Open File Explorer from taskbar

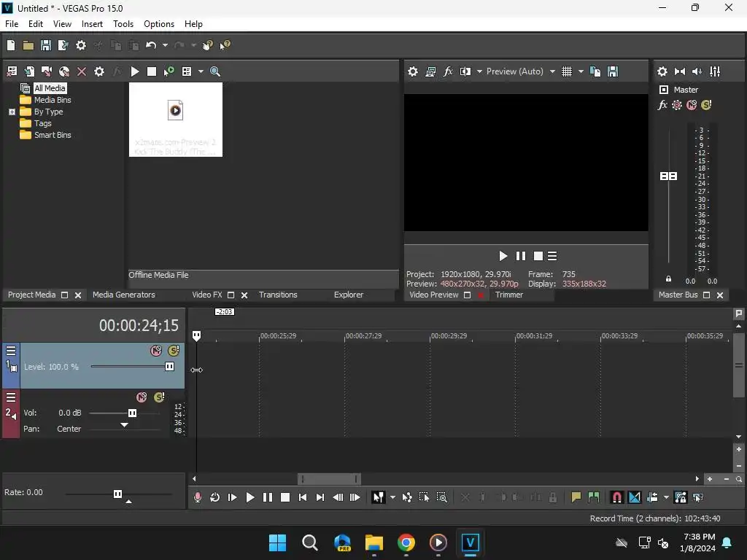tap(374, 542)
